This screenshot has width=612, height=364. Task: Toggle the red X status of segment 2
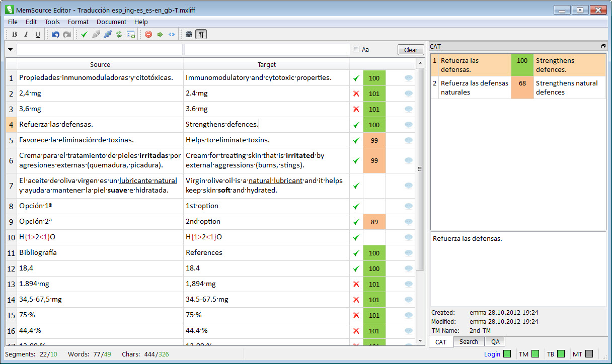coord(356,94)
